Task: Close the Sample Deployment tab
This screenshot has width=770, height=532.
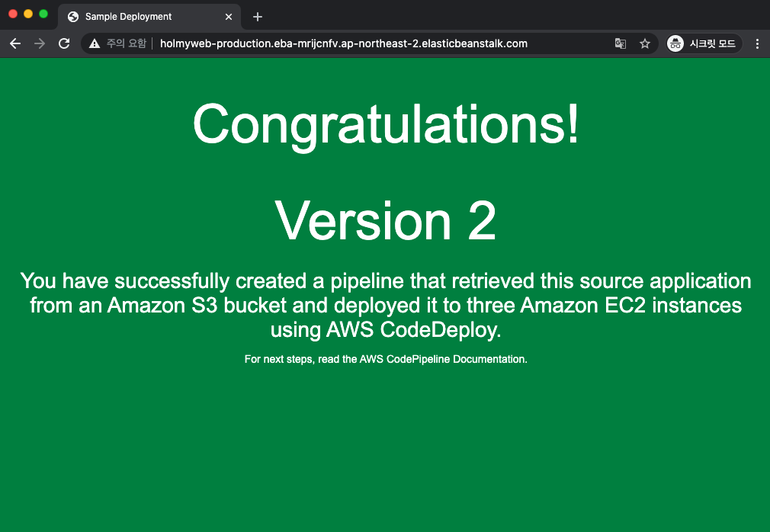Action: [x=229, y=17]
